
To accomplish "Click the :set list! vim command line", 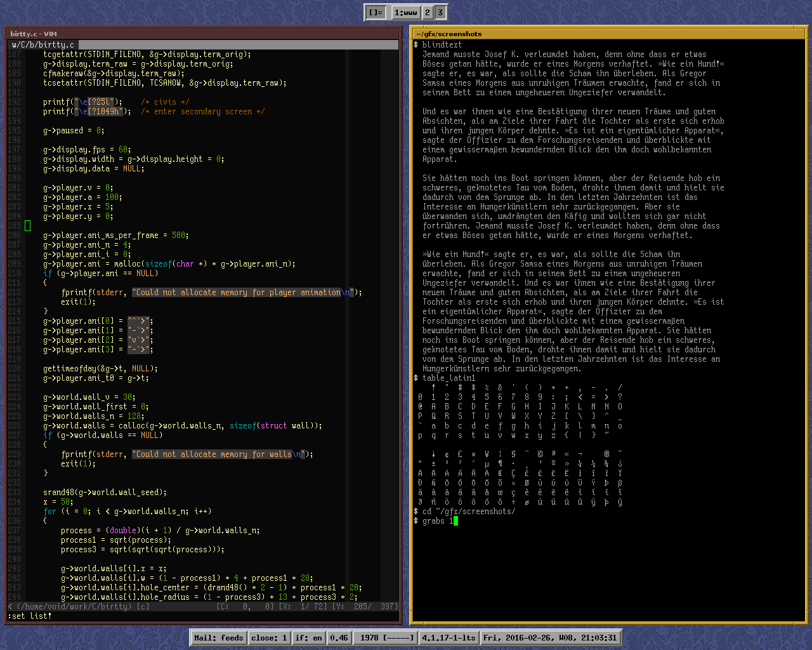I will point(30,616).
